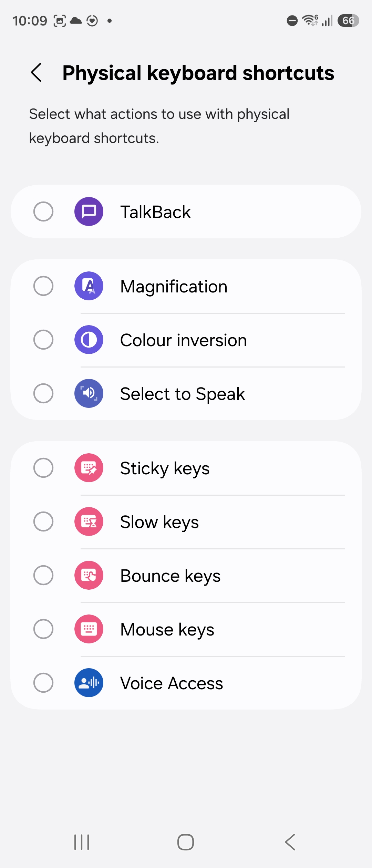372x868 pixels.
Task: Tap the Colour inversion half-circle icon
Action: coord(89,340)
